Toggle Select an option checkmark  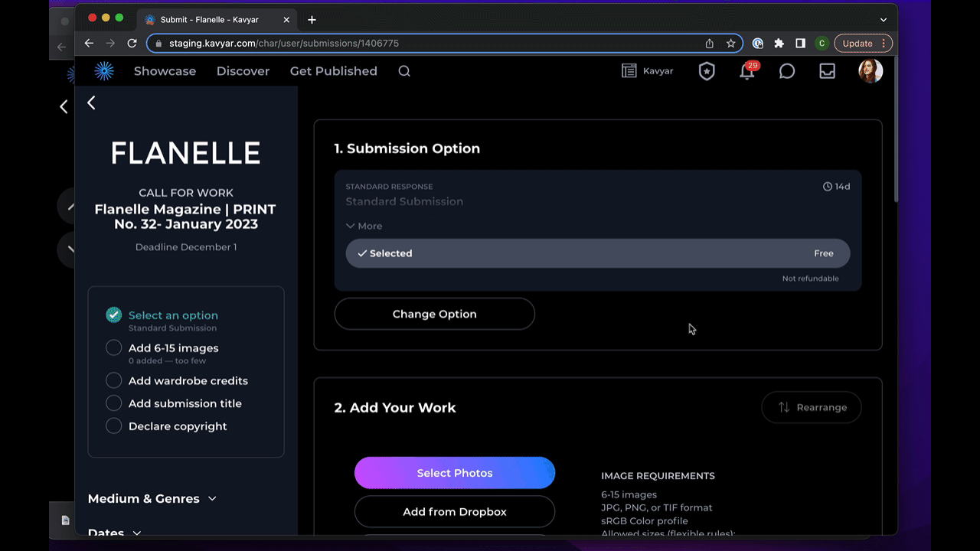tap(114, 315)
